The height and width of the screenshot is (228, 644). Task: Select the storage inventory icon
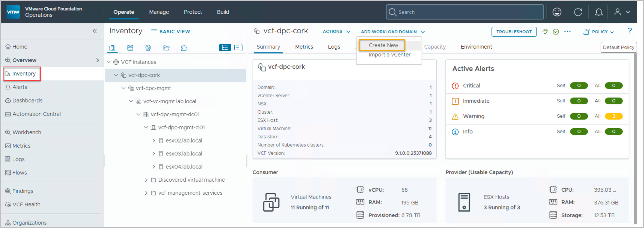click(x=130, y=48)
